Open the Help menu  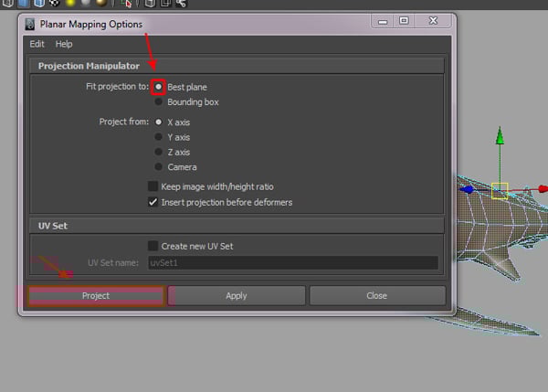[x=64, y=44]
